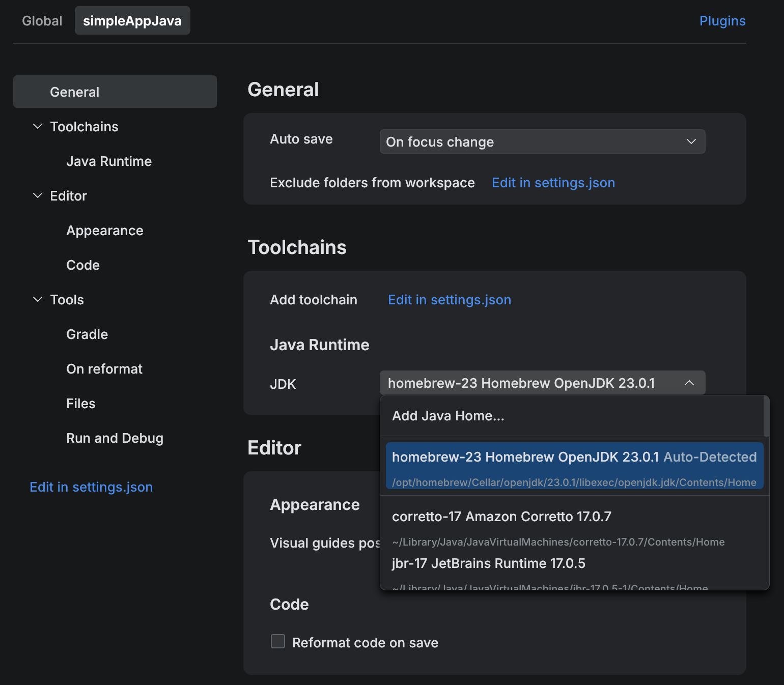Choose Add Java Home from JDK list
The height and width of the screenshot is (685, 784).
pyautogui.click(x=447, y=415)
